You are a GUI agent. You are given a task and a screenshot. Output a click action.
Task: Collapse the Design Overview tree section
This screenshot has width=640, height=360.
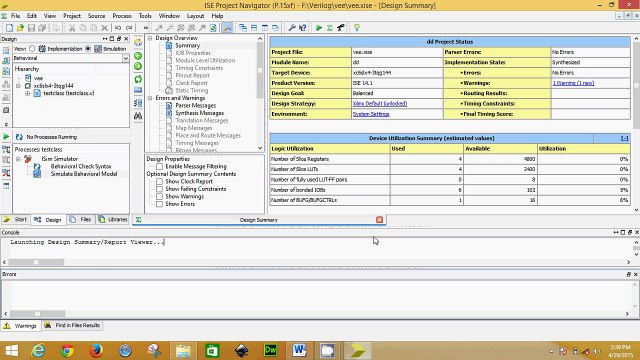coord(150,38)
